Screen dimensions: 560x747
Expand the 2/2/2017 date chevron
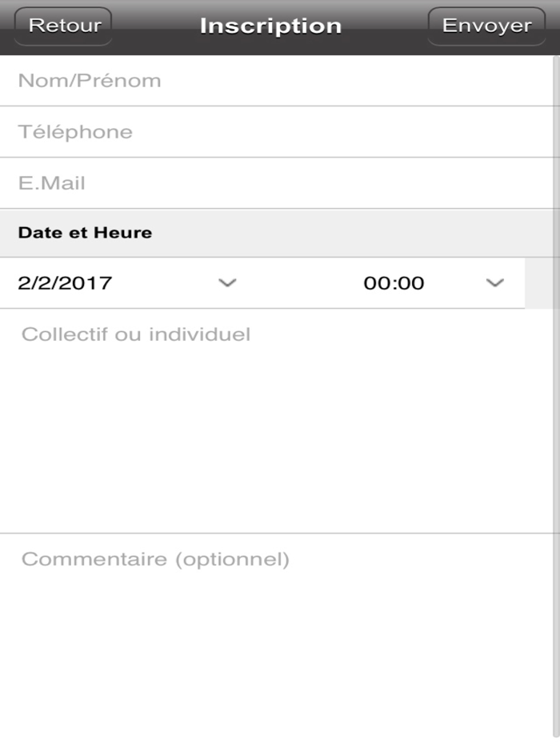point(227,282)
